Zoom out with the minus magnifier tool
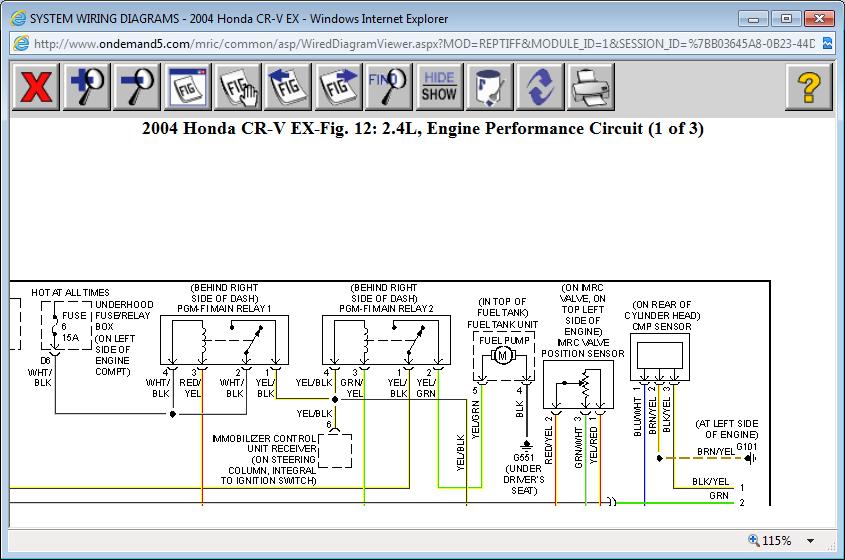This screenshot has height=560, width=845. tap(137, 87)
